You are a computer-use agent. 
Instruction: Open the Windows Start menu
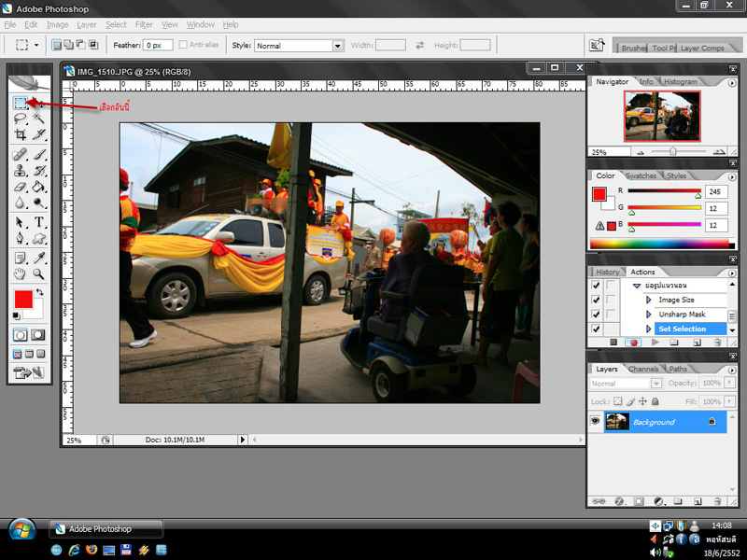[21, 529]
